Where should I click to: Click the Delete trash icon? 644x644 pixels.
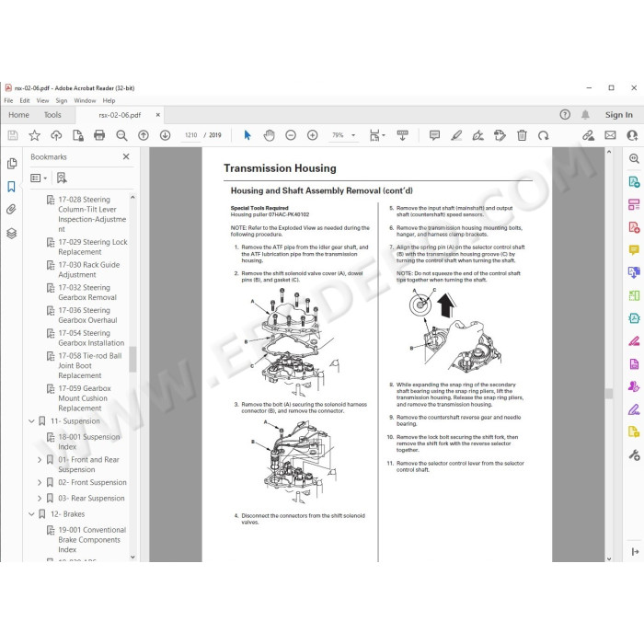pyautogui.click(x=522, y=135)
